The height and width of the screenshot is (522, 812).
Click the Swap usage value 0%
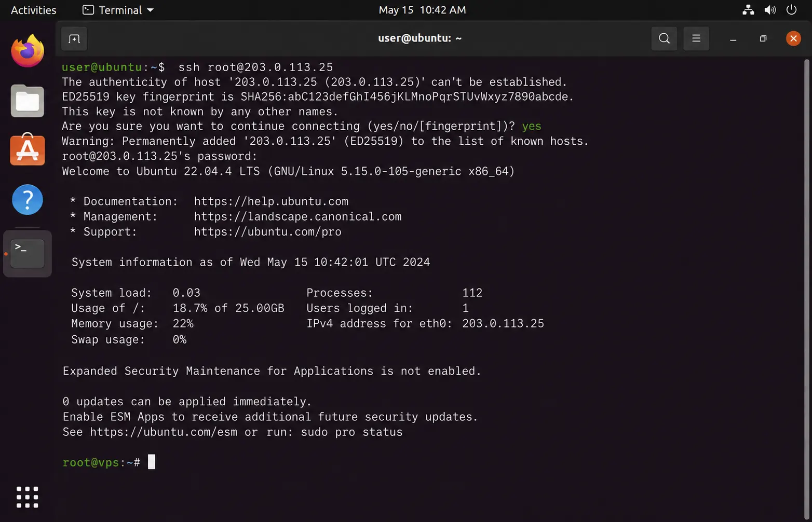point(179,340)
